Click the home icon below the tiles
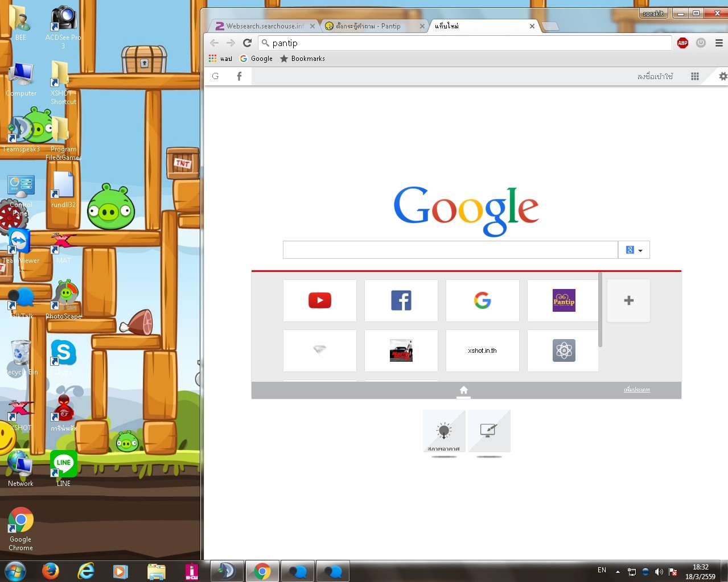728x582 pixels. click(x=464, y=390)
